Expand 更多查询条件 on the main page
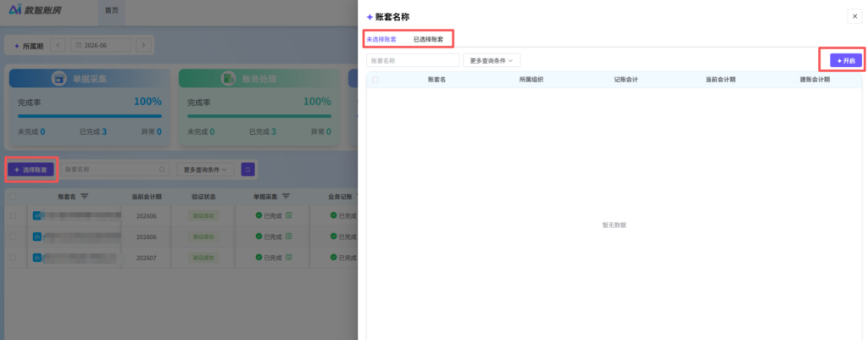Viewport: 868px width, 340px height. point(205,170)
